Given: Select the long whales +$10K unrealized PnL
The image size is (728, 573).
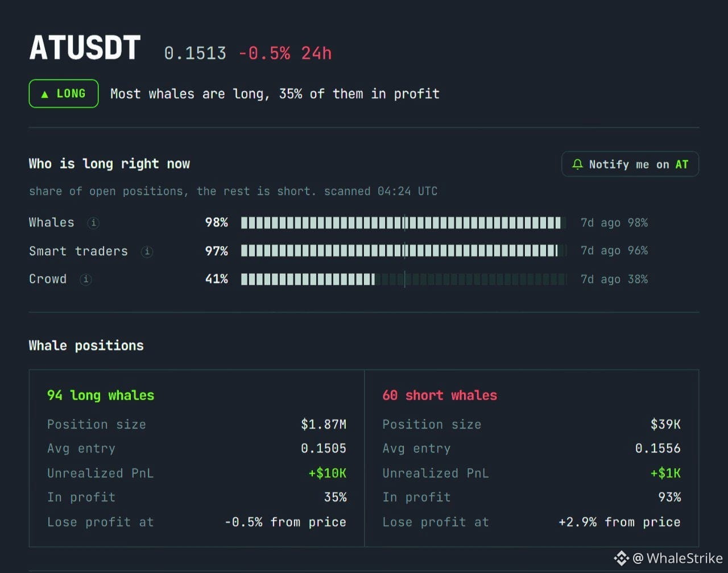Looking at the screenshot, I should pyautogui.click(x=328, y=473).
